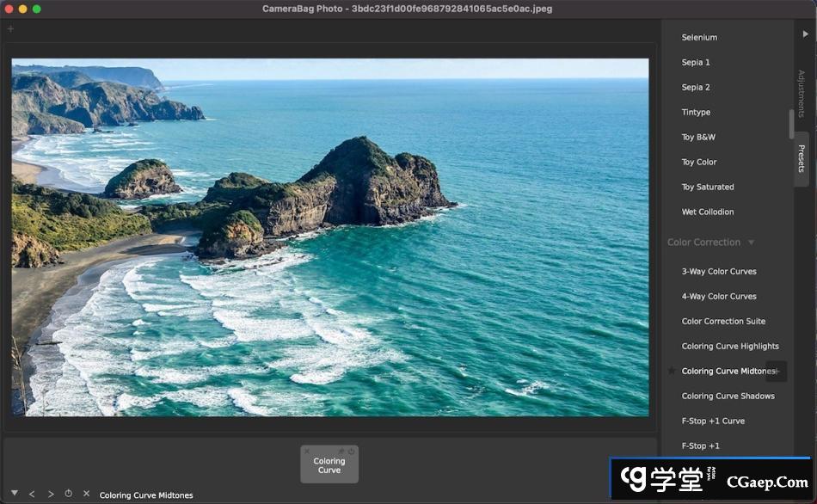Switch to the Adjustments tab
817x504 pixels.
(801, 93)
